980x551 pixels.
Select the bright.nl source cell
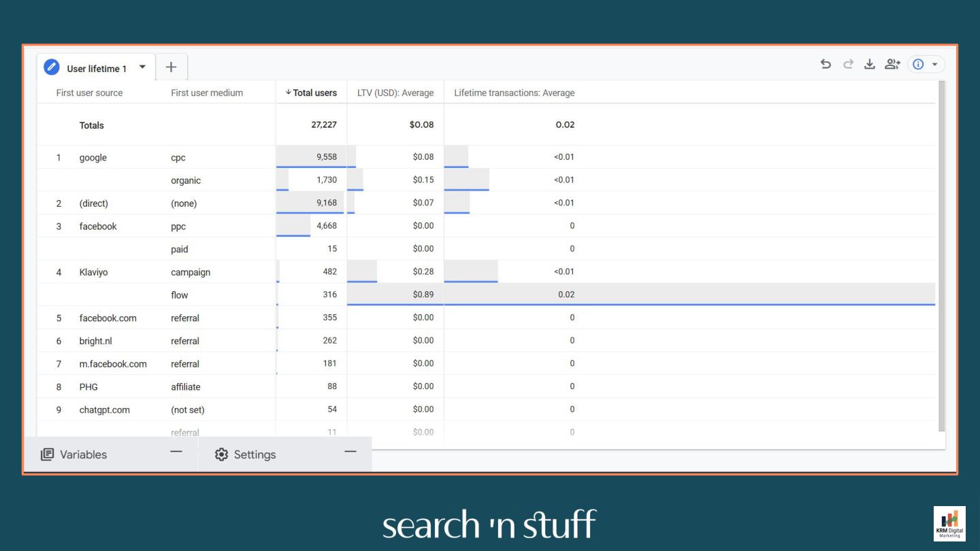pyautogui.click(x=95, y=341)
